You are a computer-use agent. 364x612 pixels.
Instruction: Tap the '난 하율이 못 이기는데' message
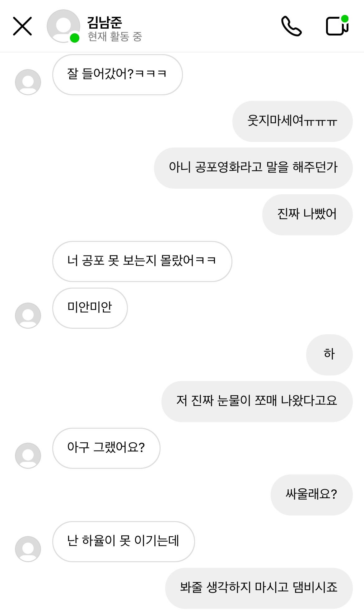click(124, 542)
